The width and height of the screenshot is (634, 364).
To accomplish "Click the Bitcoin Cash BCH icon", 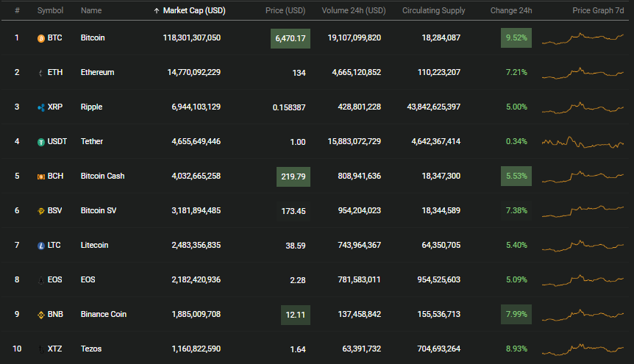I will click(x=41, y=176).
